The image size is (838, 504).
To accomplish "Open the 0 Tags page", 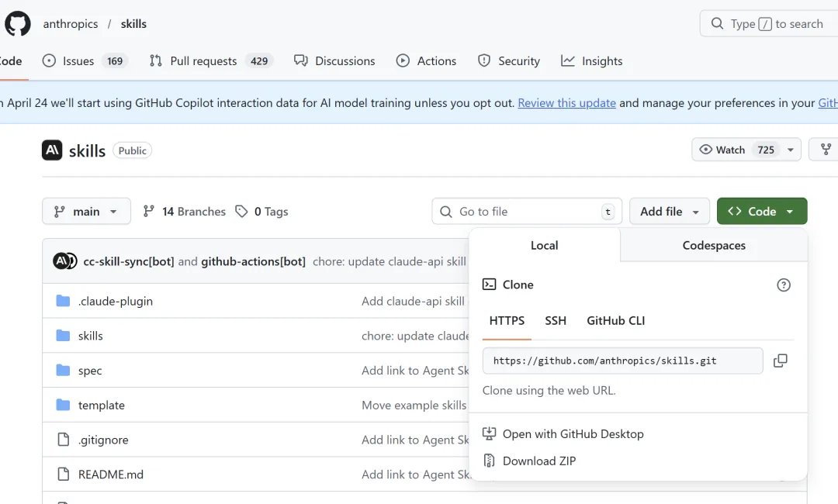I will 262,212.
